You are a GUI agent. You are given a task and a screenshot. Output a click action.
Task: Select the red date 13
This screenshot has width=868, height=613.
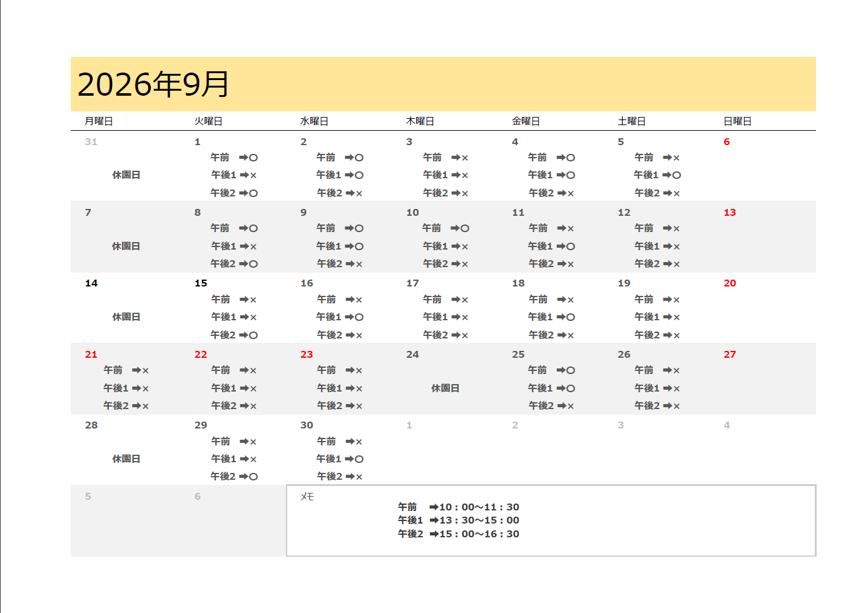click(x=730, y=213)
